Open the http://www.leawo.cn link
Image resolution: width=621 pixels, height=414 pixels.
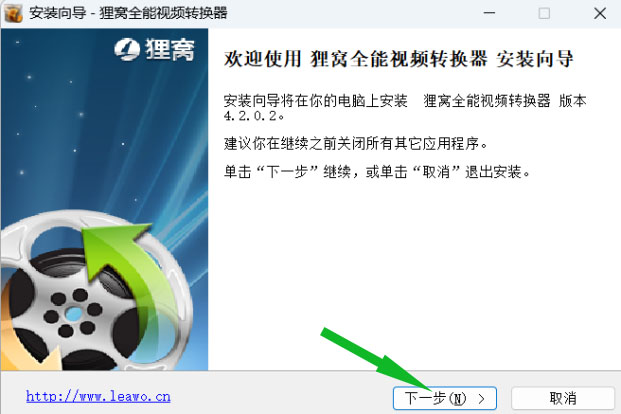(98, 397)
